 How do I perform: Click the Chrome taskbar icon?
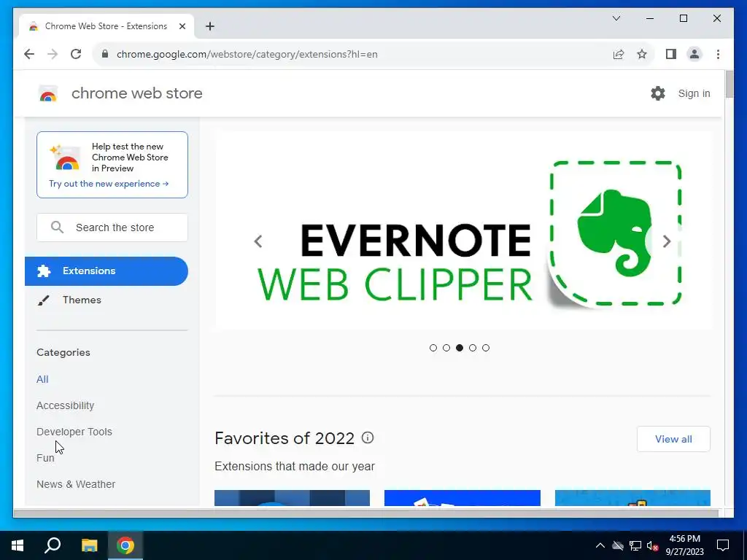(125, 545)
